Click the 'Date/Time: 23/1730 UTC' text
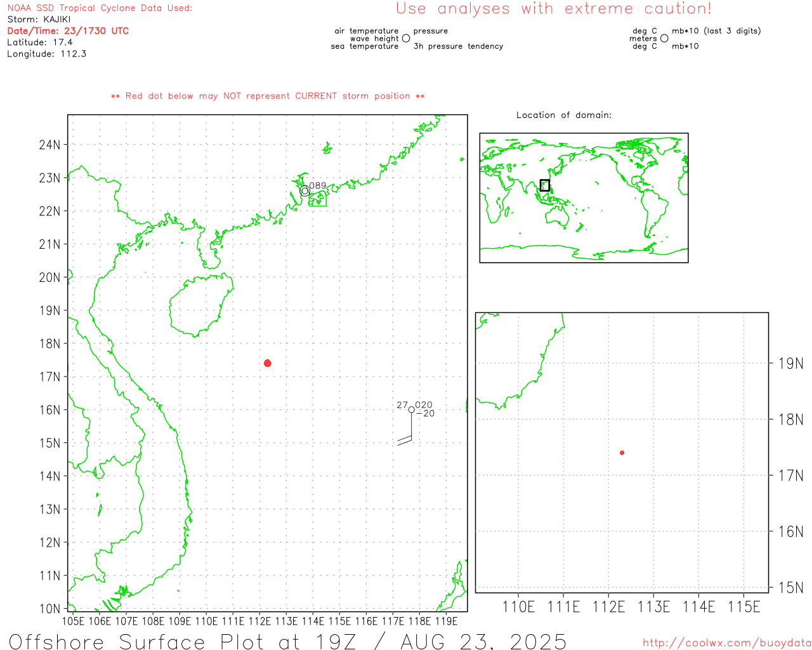 pyautogui.click(x=68, y=30)
